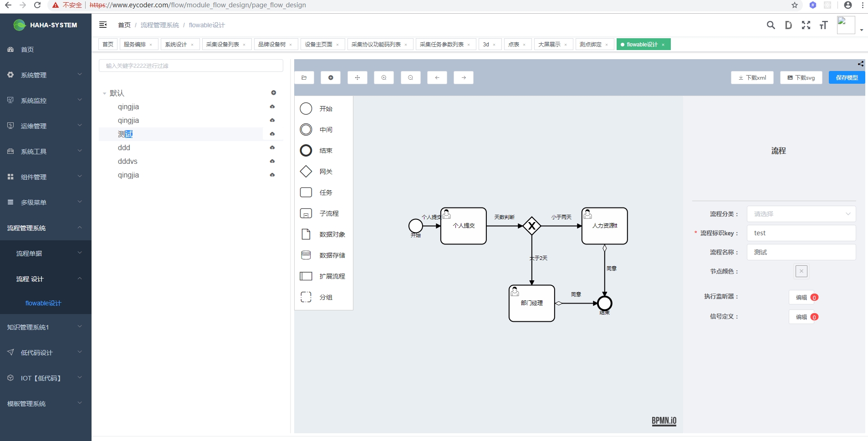Viewport: 868px width, 441px height.
Task: Click the upload icon on the dddvs row
Action: coord(272,161)
